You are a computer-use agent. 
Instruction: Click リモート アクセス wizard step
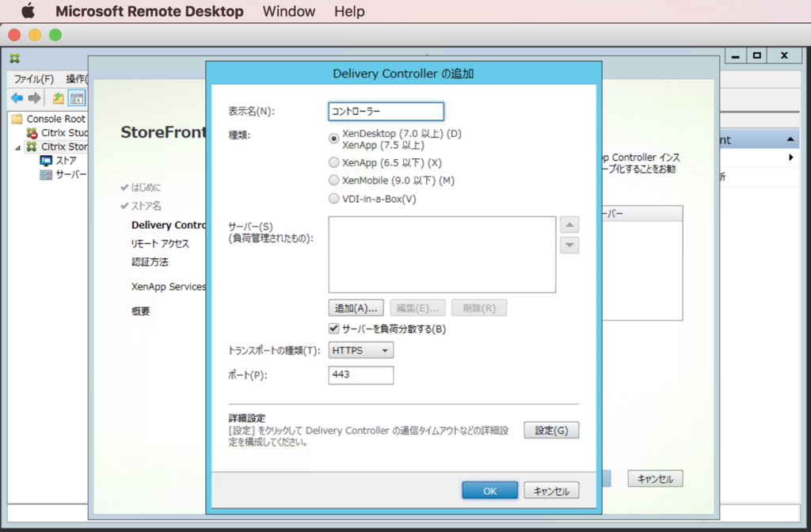click(x=160, y=244)
